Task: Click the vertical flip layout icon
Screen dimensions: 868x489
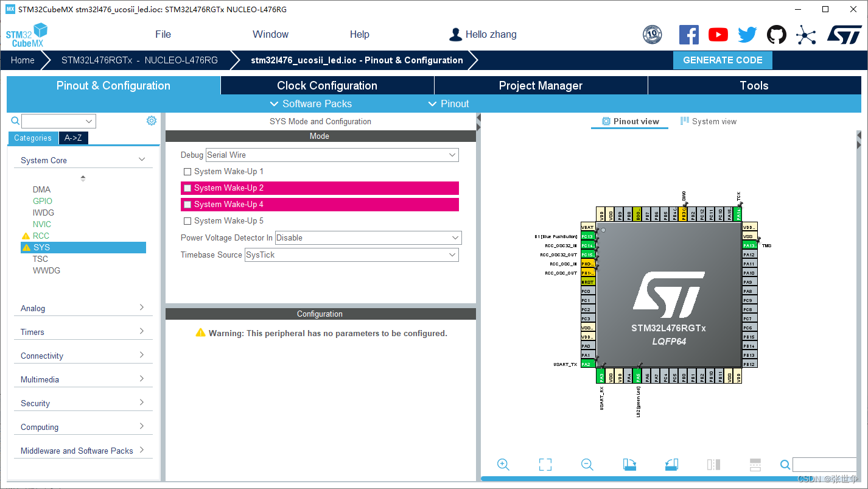Action: click(x=714, y=465)
